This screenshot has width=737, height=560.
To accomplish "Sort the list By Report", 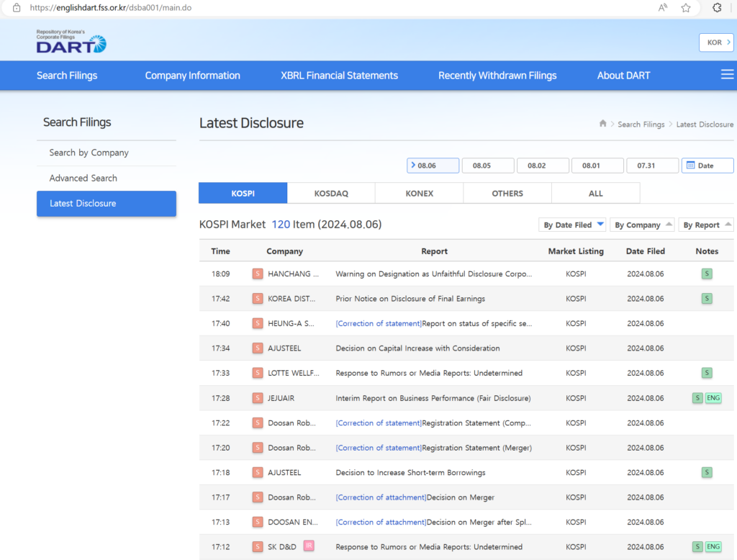I will (706, 225).
